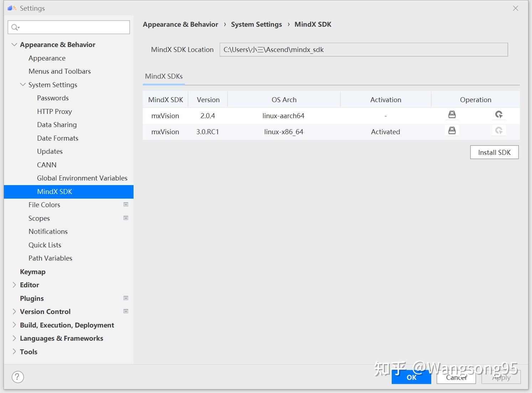Collapse the Appearance & Behavior section
The image size is (532, 393).
point(14,45)
